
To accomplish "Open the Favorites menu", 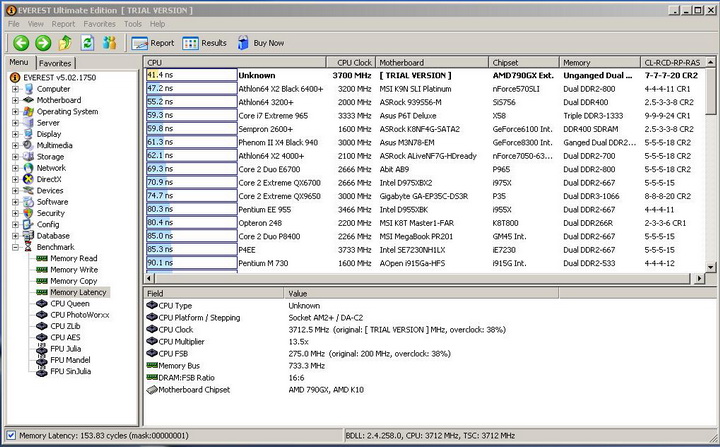I will [99, 24].
